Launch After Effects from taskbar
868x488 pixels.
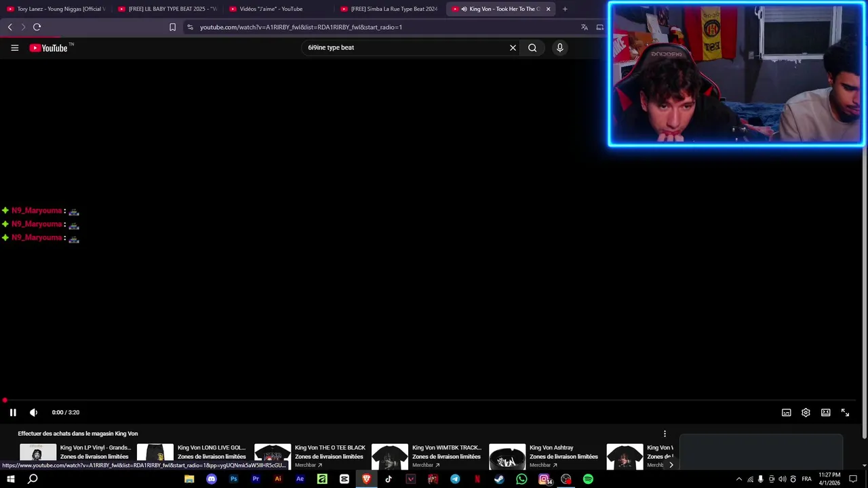coord(300,479)
